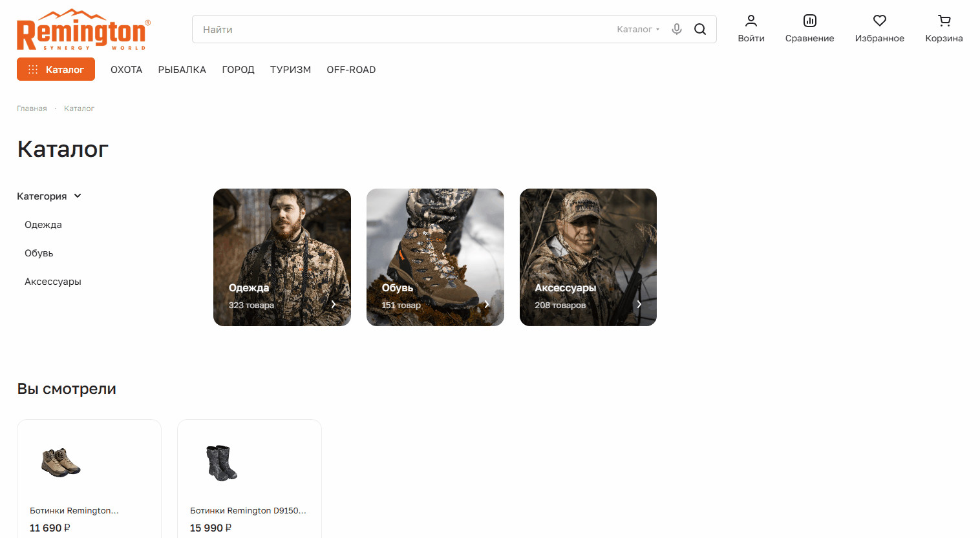Open the Каталог search scope dropdown

tap(638, 29)
